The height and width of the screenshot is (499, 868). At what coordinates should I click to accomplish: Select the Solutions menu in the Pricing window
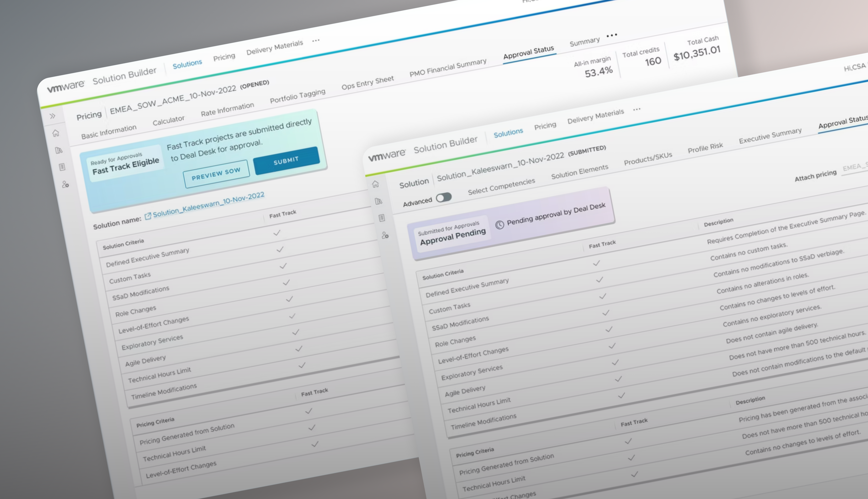(187, 64)
